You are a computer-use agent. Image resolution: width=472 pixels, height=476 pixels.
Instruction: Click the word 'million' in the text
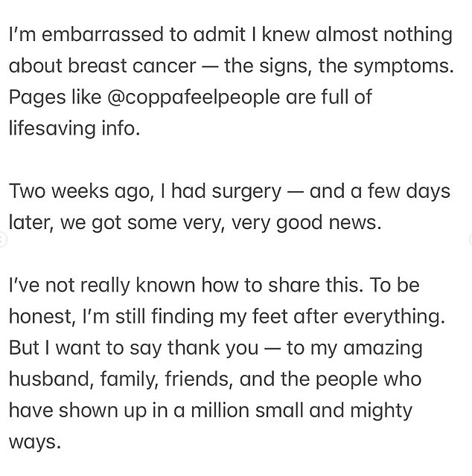(220, 411)
